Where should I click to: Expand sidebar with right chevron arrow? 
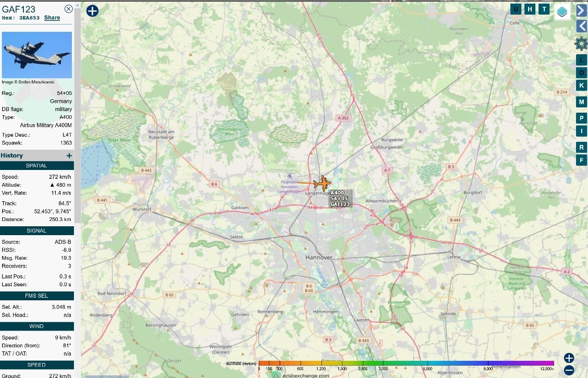coord(581,10)
